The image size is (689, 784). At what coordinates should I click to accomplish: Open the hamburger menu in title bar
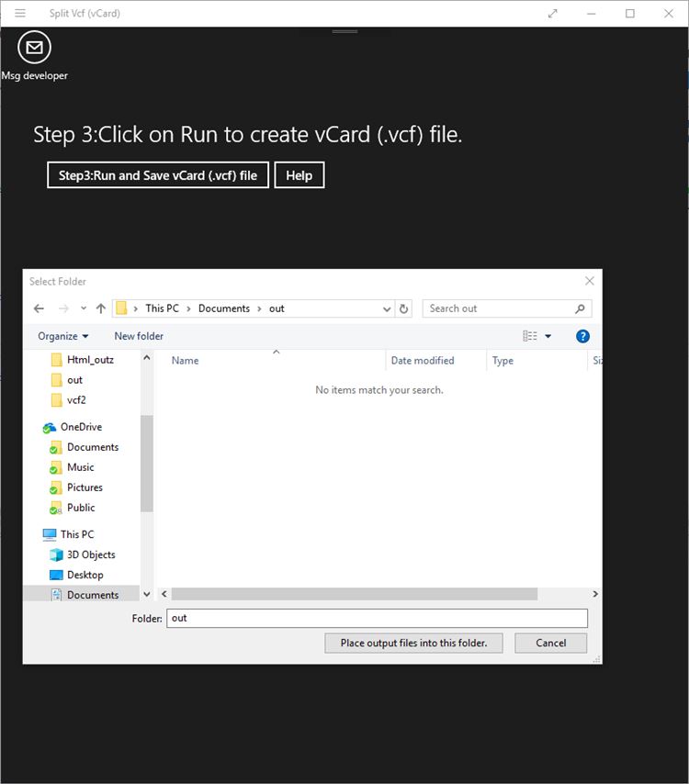click(20, 14)
